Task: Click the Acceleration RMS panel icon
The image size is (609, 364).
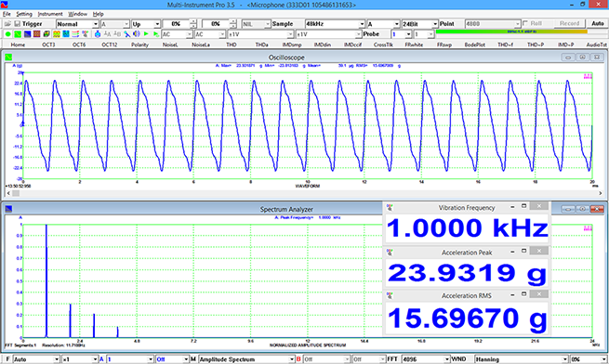Action: click(x=390, y=295)
